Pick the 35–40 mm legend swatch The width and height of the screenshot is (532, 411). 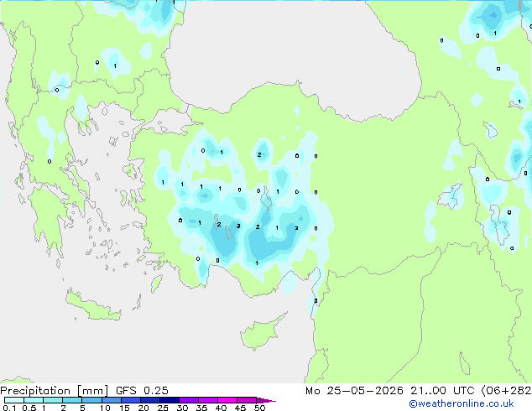(208, 400)
